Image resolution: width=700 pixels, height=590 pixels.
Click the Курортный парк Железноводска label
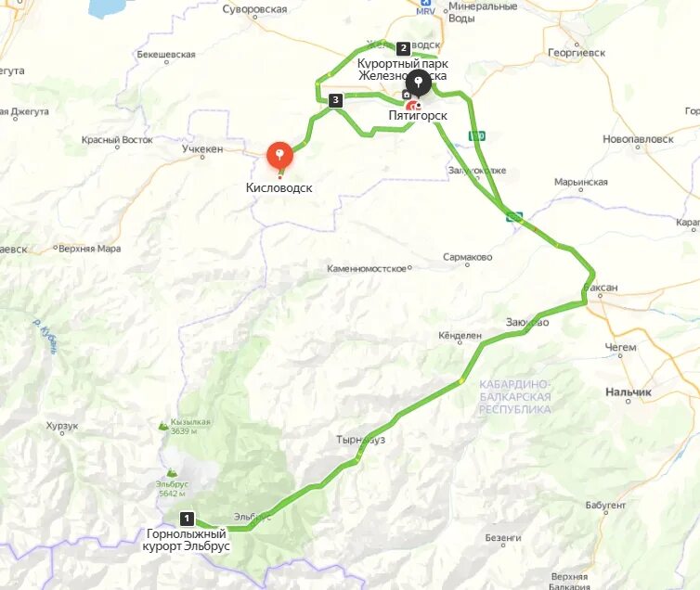click(403, 70)
